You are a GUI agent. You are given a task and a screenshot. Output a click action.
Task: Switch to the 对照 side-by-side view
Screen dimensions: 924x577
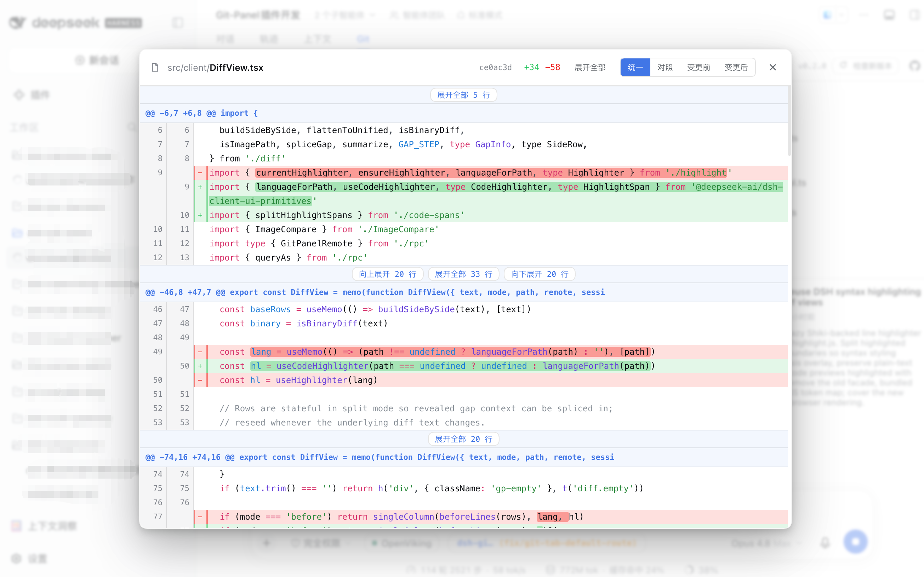(x=665, y=68)
